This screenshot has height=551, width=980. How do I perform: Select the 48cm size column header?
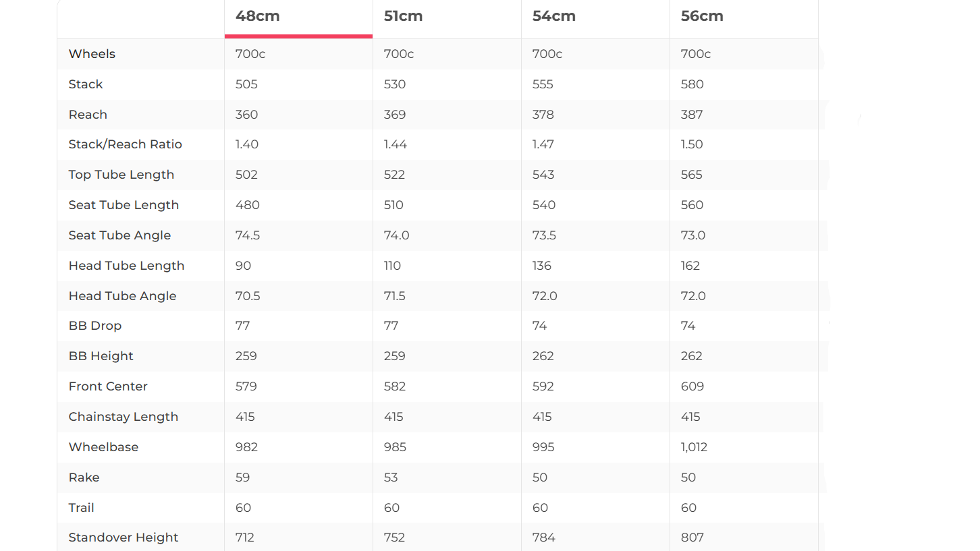[x=258, y=16]
